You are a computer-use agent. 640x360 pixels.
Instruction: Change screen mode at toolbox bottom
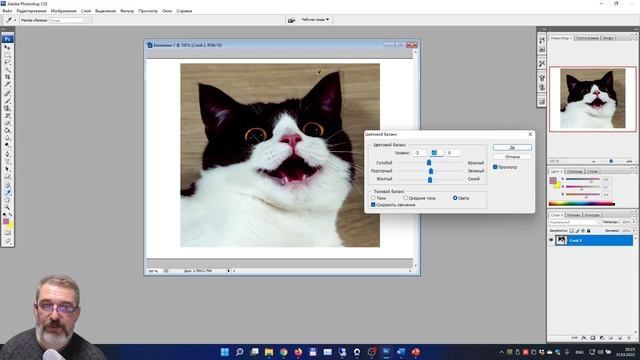pos(7,241)
